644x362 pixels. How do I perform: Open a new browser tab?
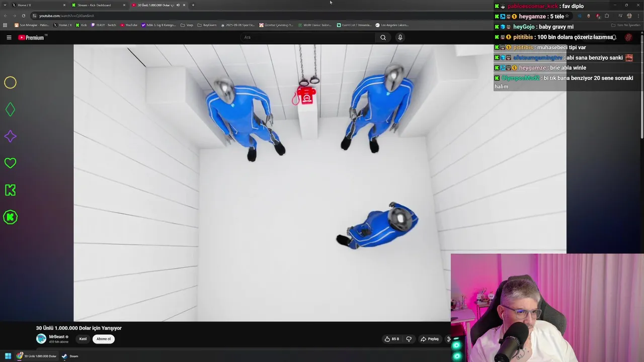click(193, 5)
